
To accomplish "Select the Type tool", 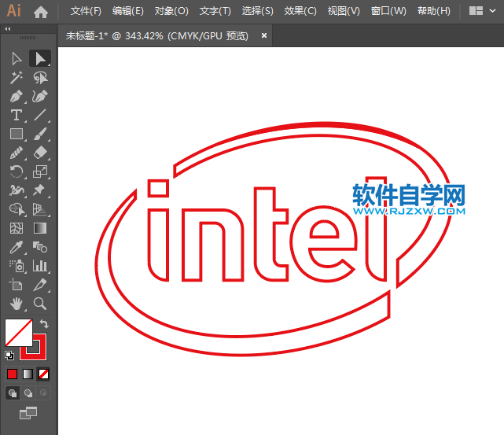I will [16, 116].
